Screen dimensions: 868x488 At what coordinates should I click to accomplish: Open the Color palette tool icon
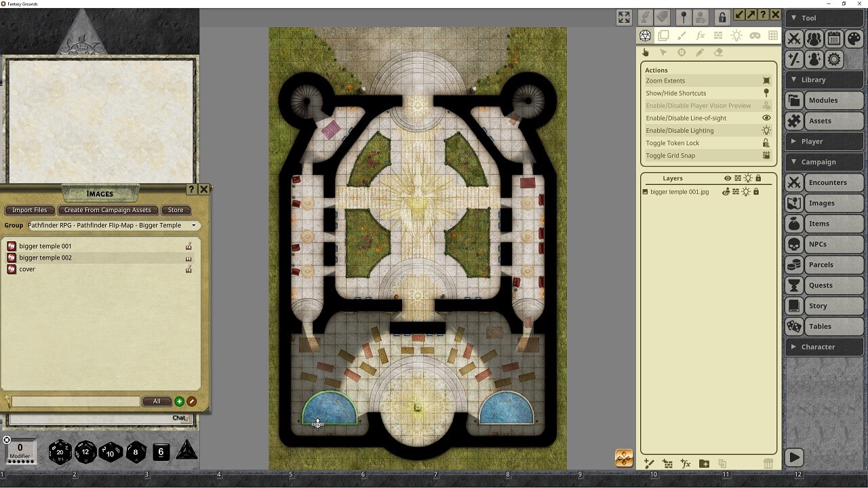854,39
